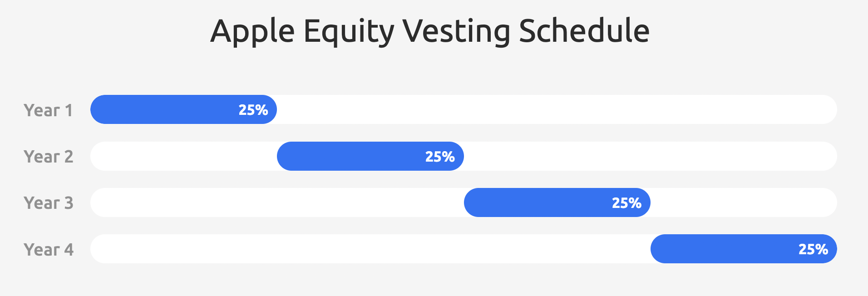Click the blue Year 3 vesting bar
Viewport: 868px width, 296px height.
point(536,202)
